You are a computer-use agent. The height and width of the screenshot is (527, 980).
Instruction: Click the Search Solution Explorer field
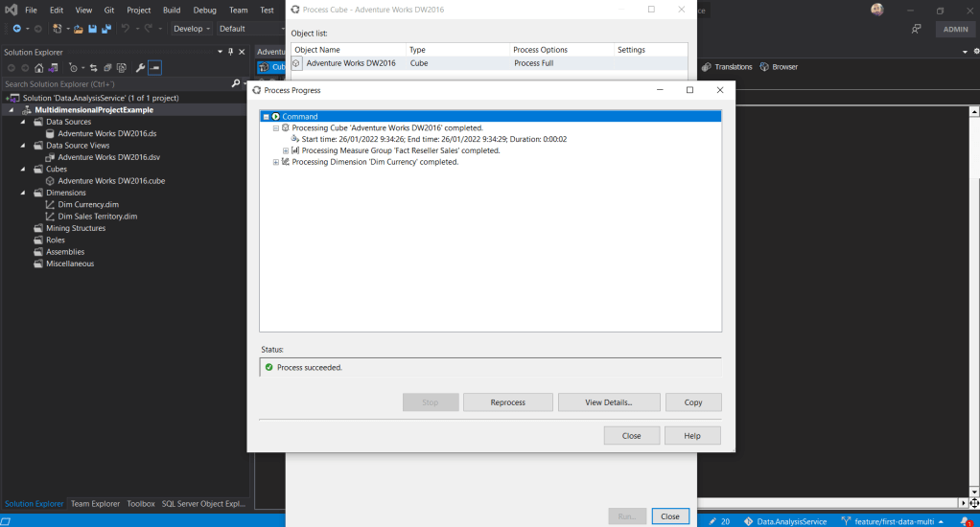(x=115, y=84)
